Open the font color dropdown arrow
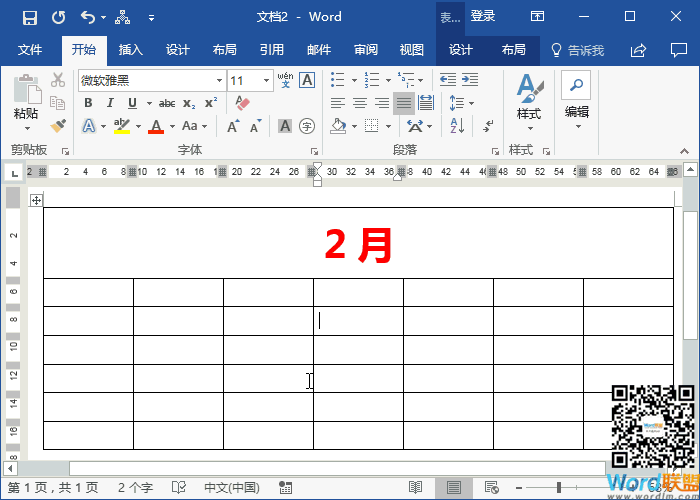Viewport: 700px width, 500px height. [172, 127]
